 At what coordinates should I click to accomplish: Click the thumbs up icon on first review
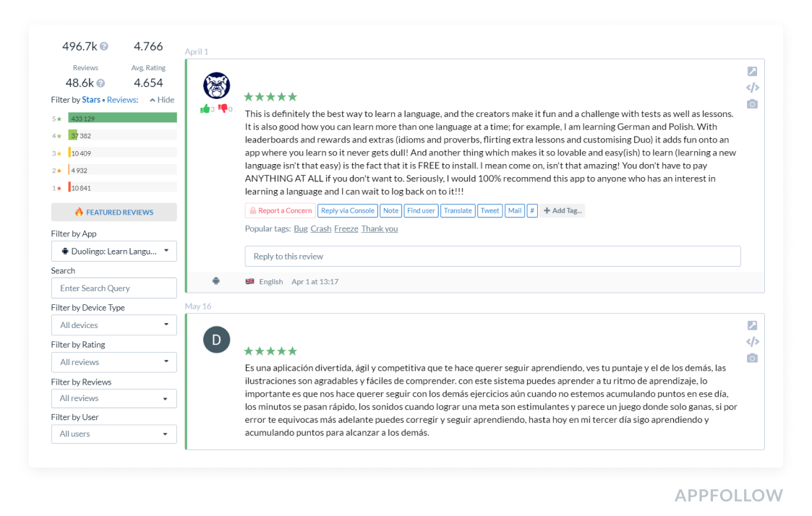coord(205,109)
